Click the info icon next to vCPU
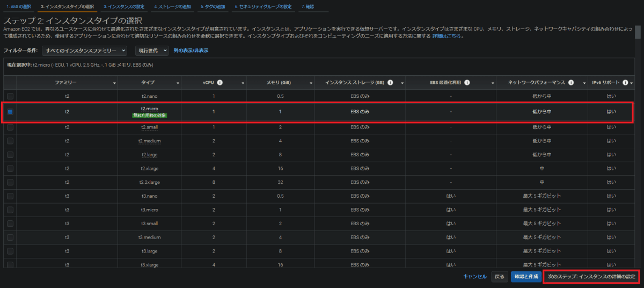This screenshot has height=288, width=644. pos(220,83)
